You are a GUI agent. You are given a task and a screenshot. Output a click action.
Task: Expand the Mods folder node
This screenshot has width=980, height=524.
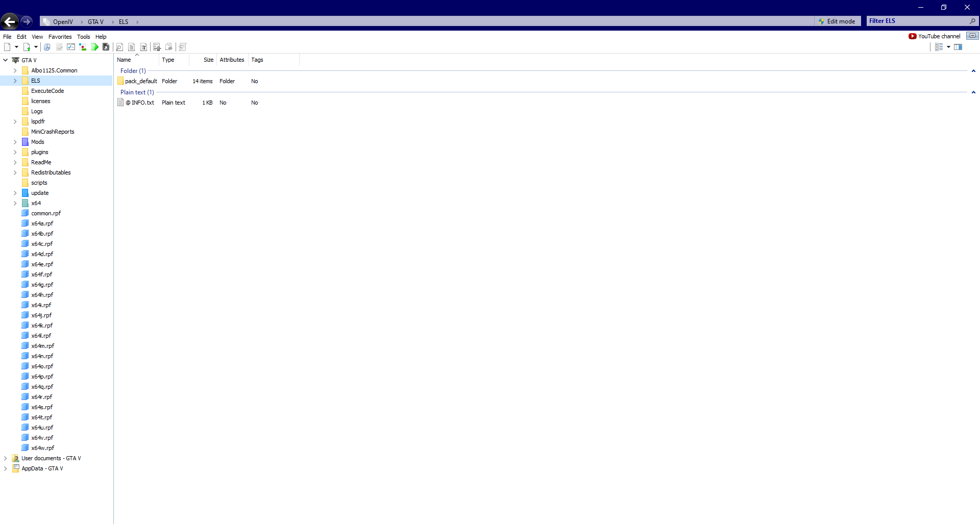15,142
